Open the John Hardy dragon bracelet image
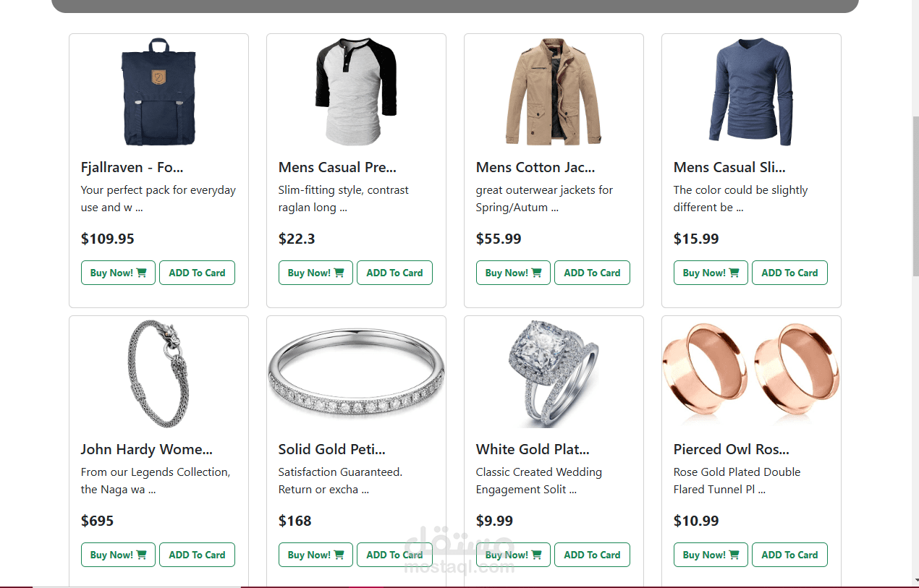Viewport: 919px width, 588px height. [158, 374]
